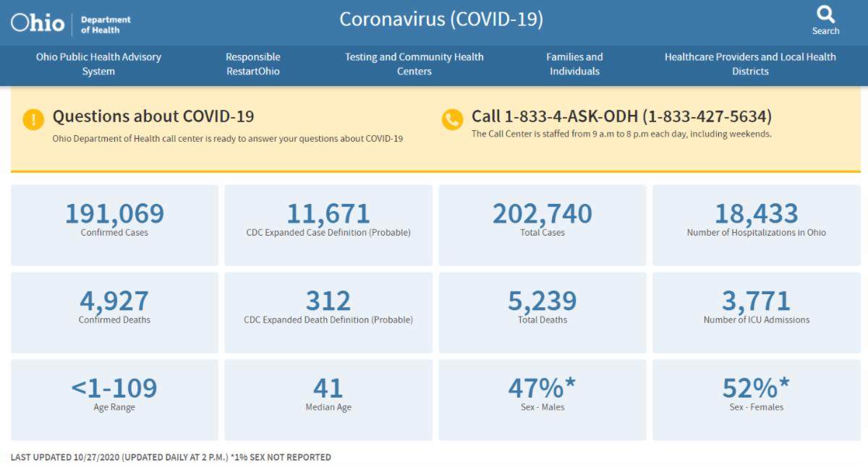Click the Ohio Department of Health logo
The height and width of the screenshot is (467, 868).
click(x=71, y=23)
